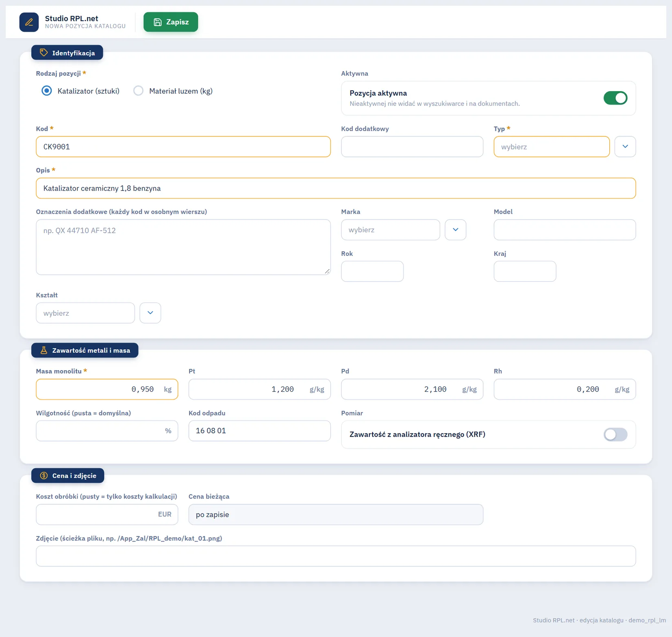Click the Wilgotność percent field

click(107, 431)
